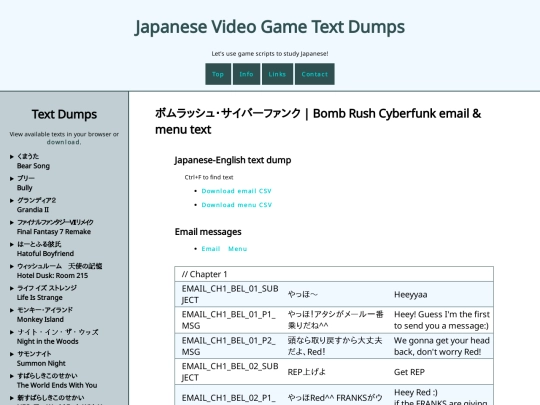Select the Final Fantasy 7 Remake text
This screenshot has width=540, height=405.
tap(54, 232)
